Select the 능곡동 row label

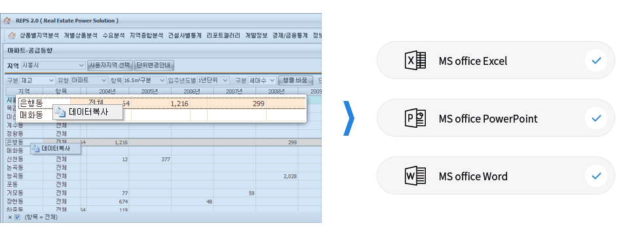pyautogui.click(x=15, y=176)
